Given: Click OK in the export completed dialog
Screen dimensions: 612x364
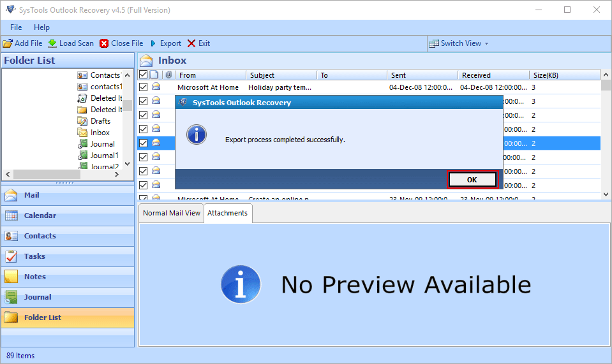Looking at the screenshot, I should [x=472, y=180].
